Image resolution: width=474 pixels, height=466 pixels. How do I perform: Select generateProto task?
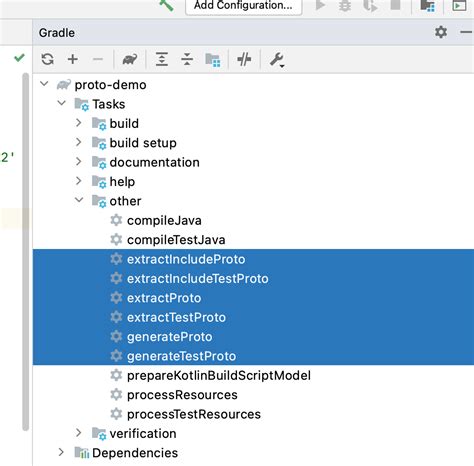point(253,336)
